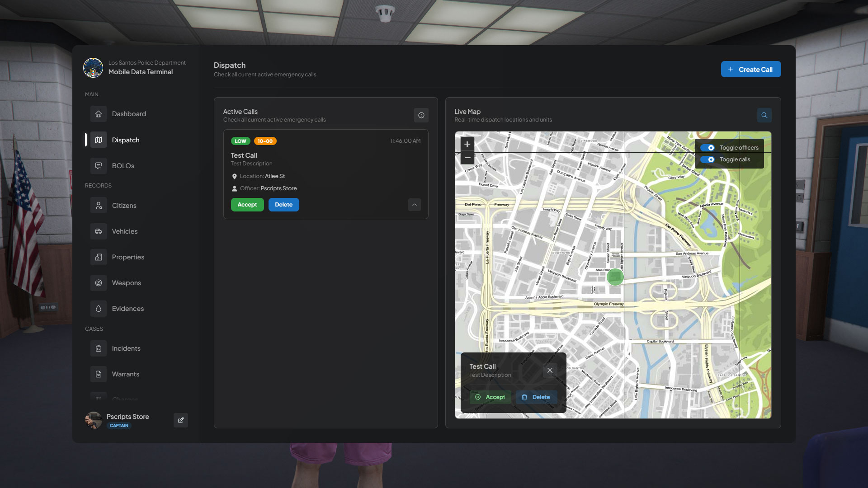This screenshot has height=488, width=868.
Task: Close the Test Call map popup
Action: tap(550, 371)
